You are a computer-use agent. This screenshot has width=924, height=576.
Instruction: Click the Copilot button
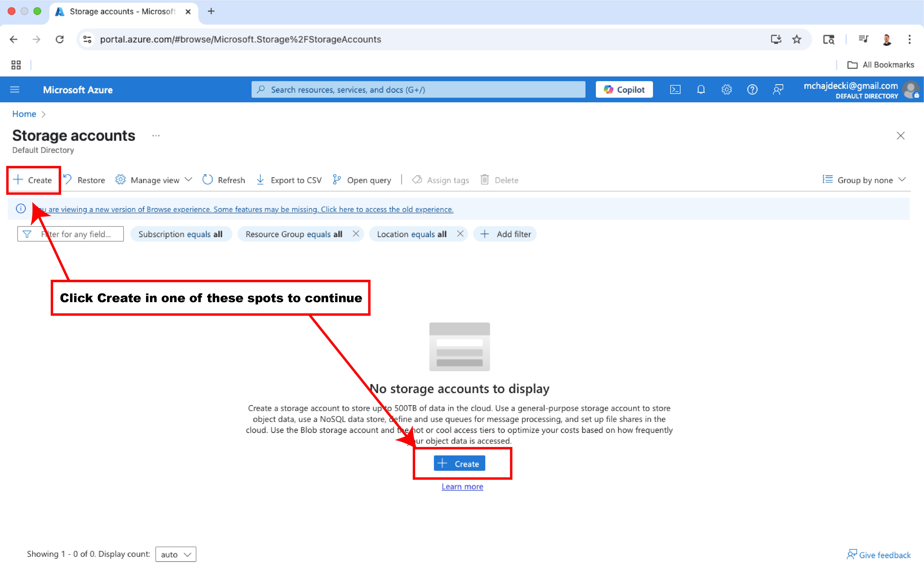pyautogui.click(x=624, y=89)
